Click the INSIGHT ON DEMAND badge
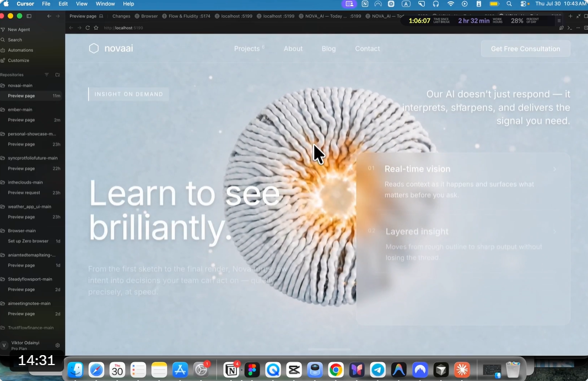Image resolution: width=588 pixels, height=381 pixels. pyautogui.click(x=128, y=94)
